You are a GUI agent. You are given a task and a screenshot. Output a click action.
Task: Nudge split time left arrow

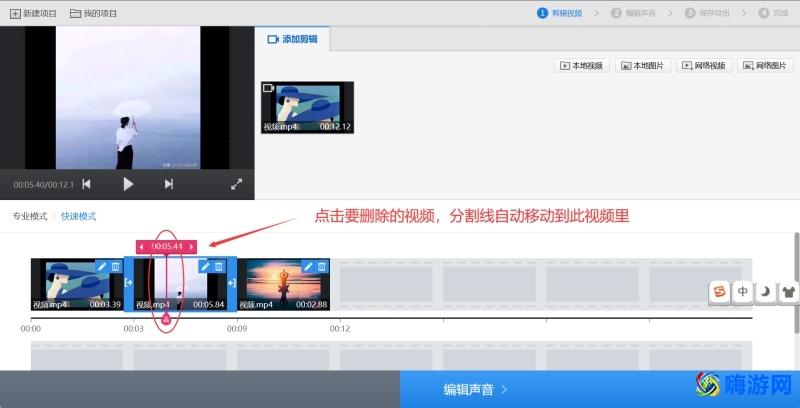pos(141,247)
